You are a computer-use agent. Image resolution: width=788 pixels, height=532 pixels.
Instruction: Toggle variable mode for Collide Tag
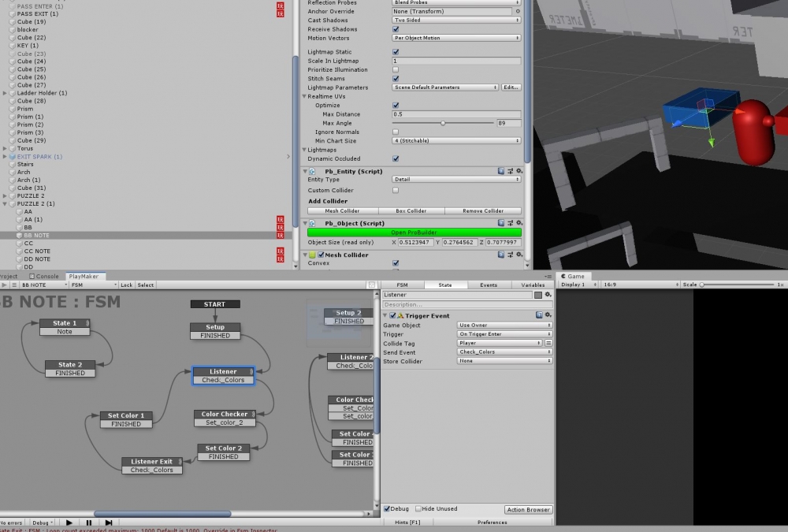pyautogui.click(x=548, y=343)
